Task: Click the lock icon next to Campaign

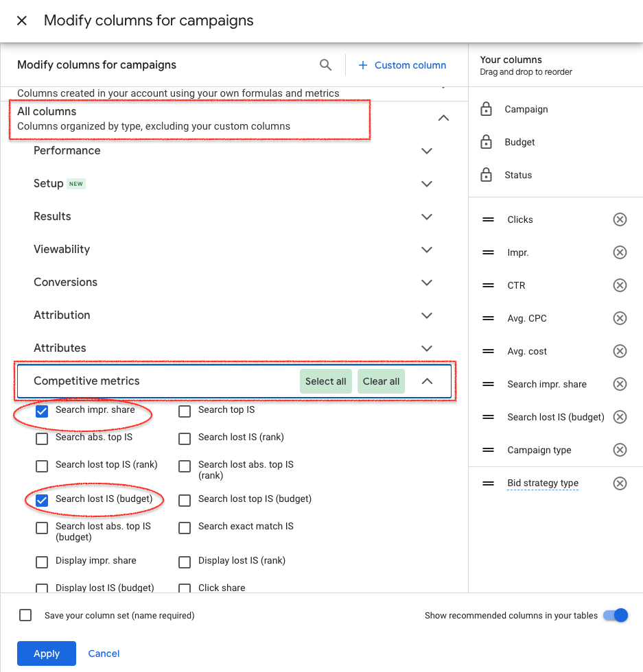Action: click(486, 109)
